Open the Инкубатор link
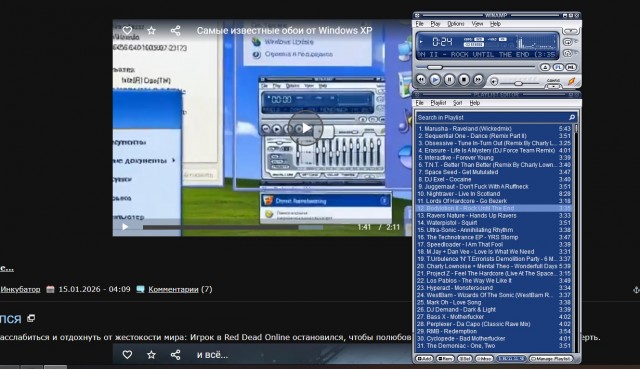 click(x=20, y=289)
